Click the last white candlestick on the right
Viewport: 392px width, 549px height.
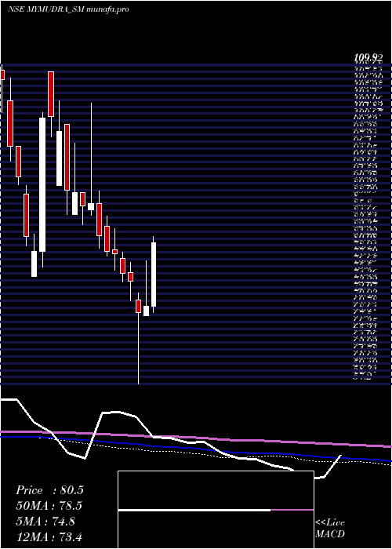coord(154,274)
